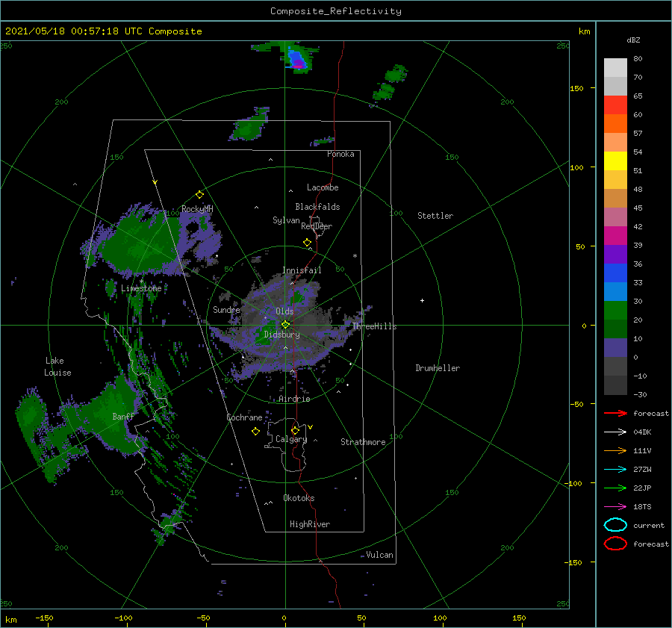
Task: Click the RedDeer city label
Action: point(317,226)
